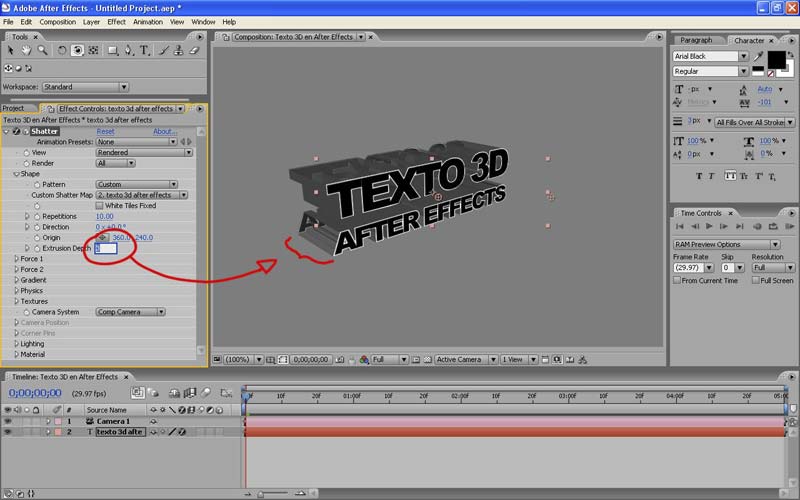Screen dimensions: 800x500
Task: Select the Pan Behind tool
Action: [x=93, y=50]
